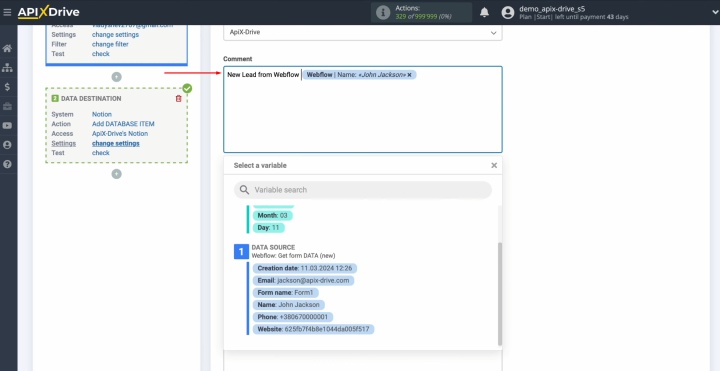Click the variable list scrollbar
Viewport: 720px width, 371px height.
pyautogui.click(x=500, y=294)
